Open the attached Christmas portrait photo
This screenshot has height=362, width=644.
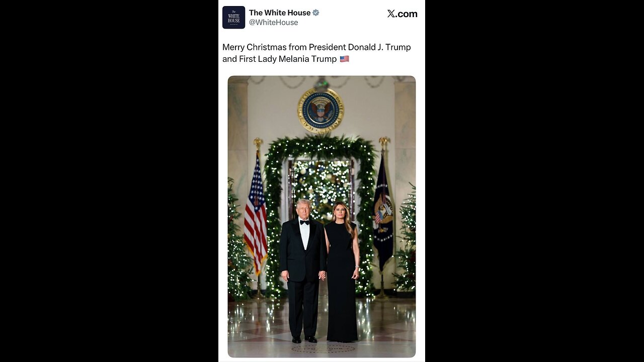point(321,216)
